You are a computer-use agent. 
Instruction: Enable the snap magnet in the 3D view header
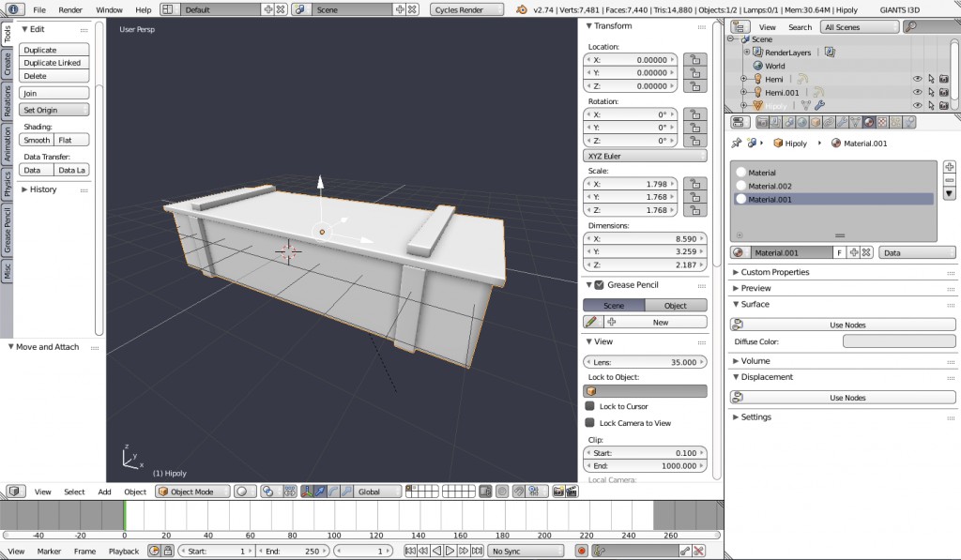pos(519,491)
